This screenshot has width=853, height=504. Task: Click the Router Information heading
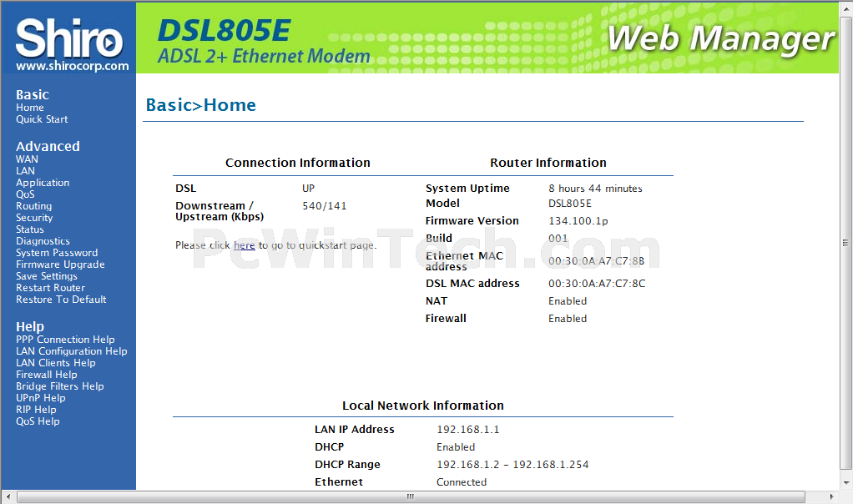[x=548, y=163]
